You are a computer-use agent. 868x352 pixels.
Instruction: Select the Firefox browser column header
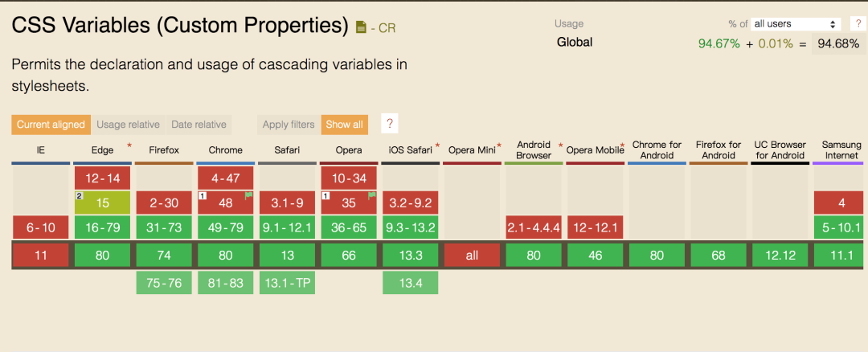(164, 149)
